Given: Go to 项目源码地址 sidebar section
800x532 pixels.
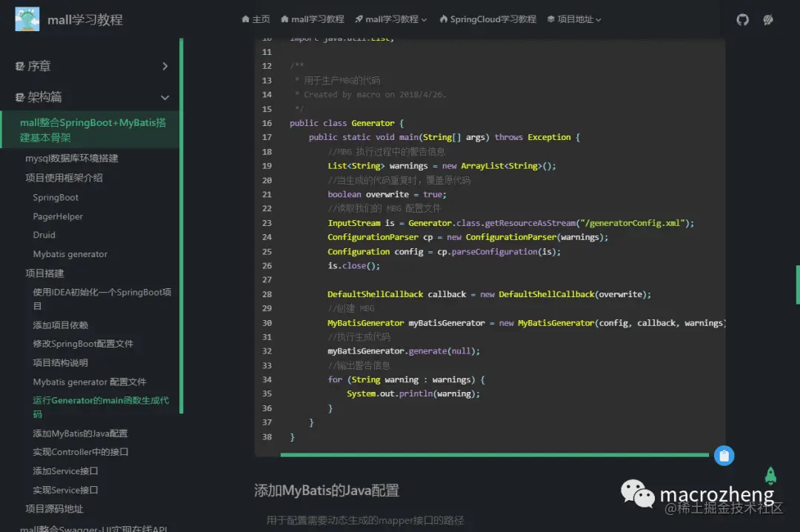Looking at the screenshot, I should coord(55,509).
